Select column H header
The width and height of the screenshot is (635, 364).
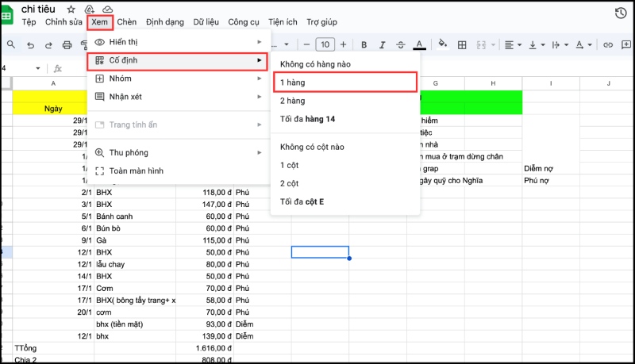tap(493, 83)
